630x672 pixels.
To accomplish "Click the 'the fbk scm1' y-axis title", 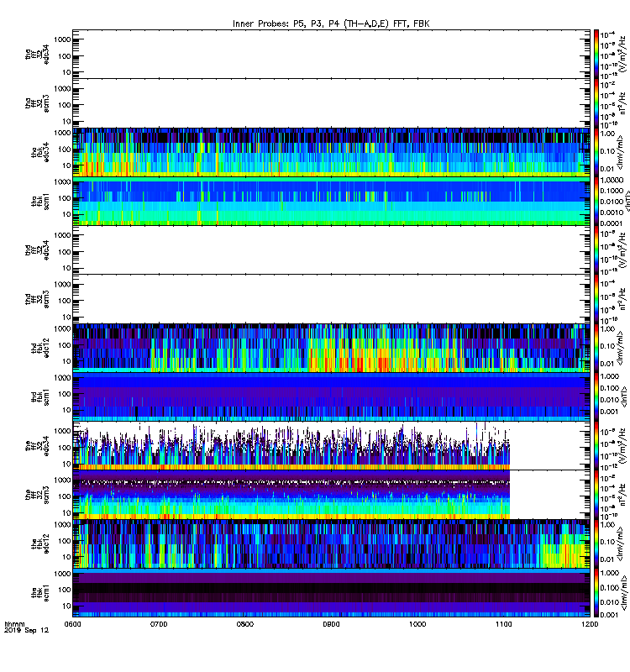I will tap(39, 593).
